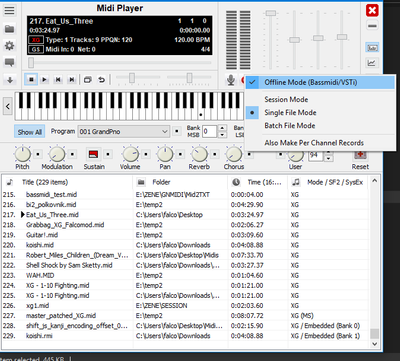Toggle the Show All button

click(30, 132)
